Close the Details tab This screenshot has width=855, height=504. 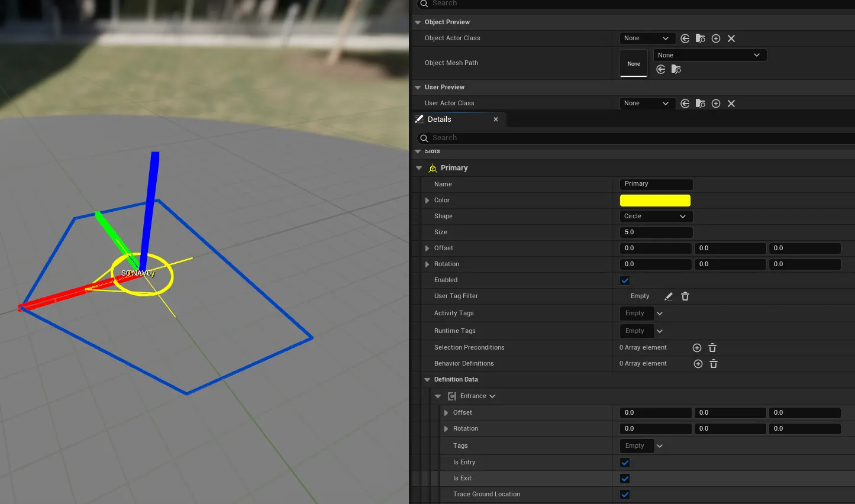496,119
